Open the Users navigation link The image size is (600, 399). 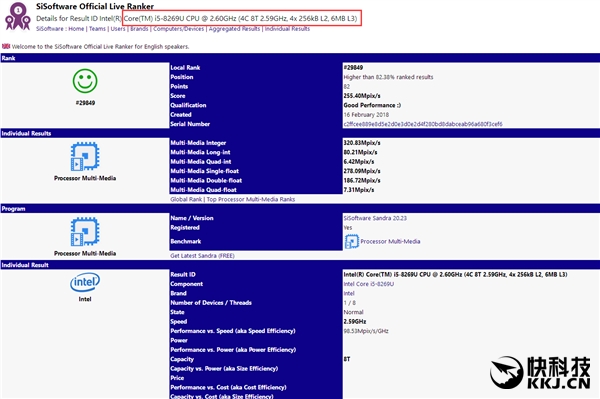pyautogui.click(x=118, y=29)
